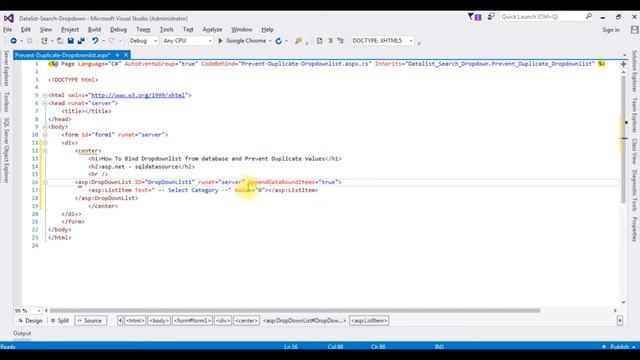
Task: Open the Google Chrome browser dropdown arrow
Action: click(x=270, y=41)
